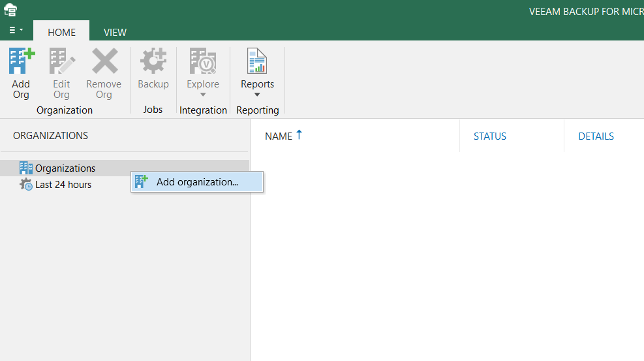Click the Edit Org ribbon icon
This screenshot has width=644, height=361.
pos(61,62)
